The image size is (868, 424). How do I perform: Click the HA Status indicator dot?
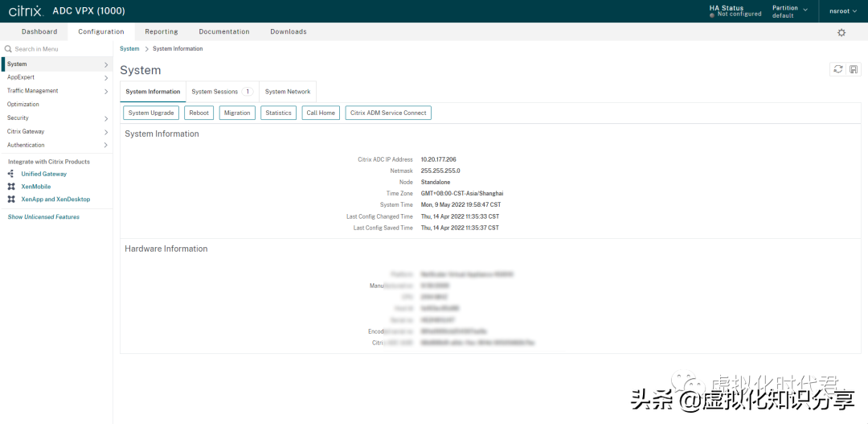click(x=712, y=14)
